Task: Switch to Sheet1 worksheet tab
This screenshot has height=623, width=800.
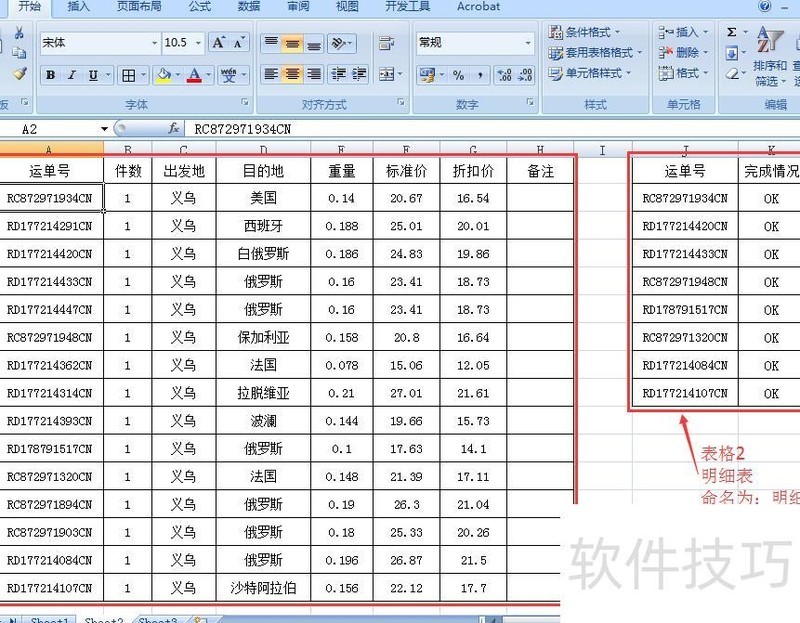Action: tap(48, 620)
